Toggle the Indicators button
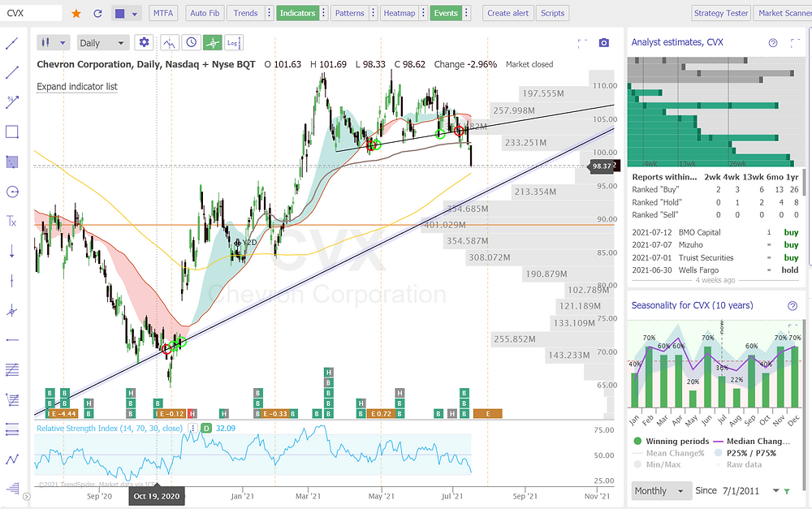Screen dimensions: 812x509 tap(297, 14)
